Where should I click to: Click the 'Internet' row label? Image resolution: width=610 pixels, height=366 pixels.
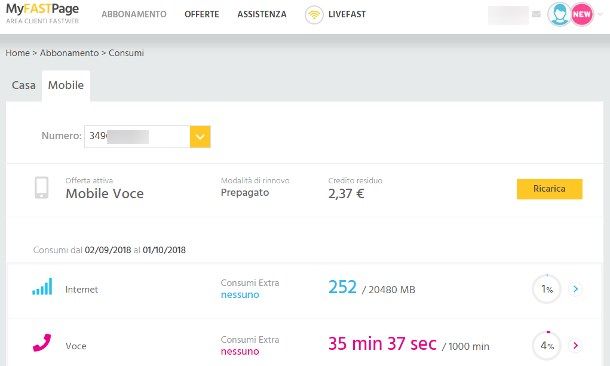[82, 290]
